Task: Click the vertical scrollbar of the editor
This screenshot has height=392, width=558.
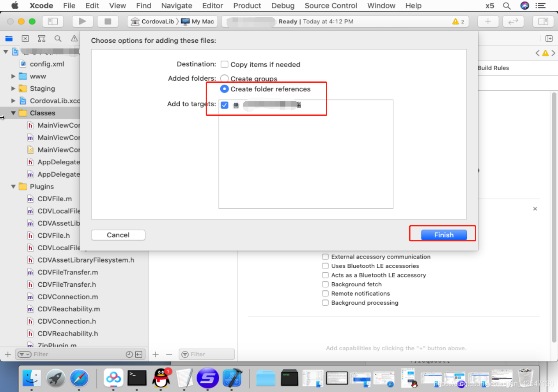Action: point(554,217)
